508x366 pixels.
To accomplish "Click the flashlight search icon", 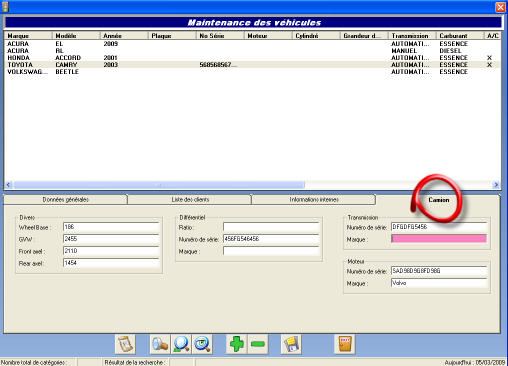I will coord(160,344).
